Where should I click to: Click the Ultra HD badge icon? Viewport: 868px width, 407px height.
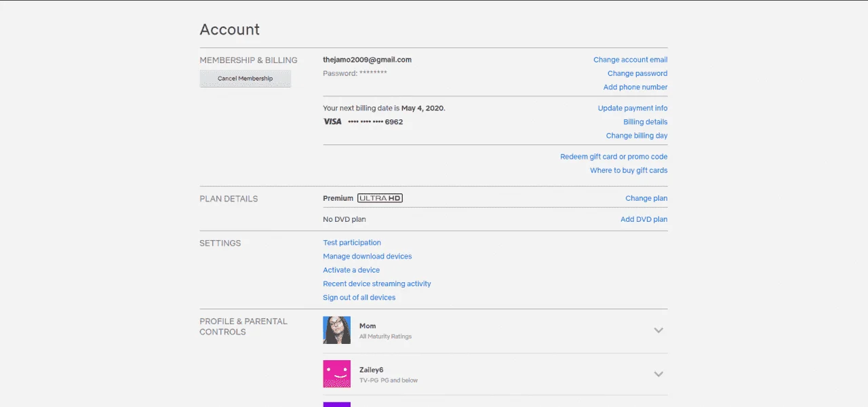380,198
